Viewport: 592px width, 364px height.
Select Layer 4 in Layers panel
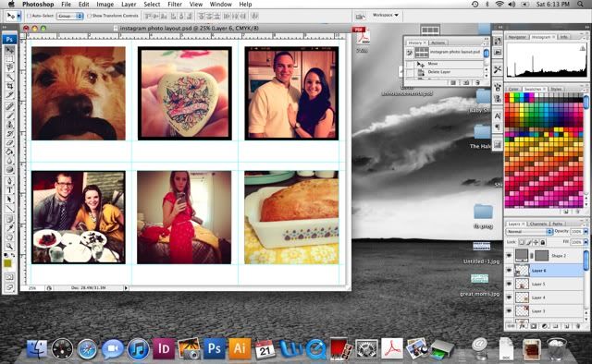[545, 297]
